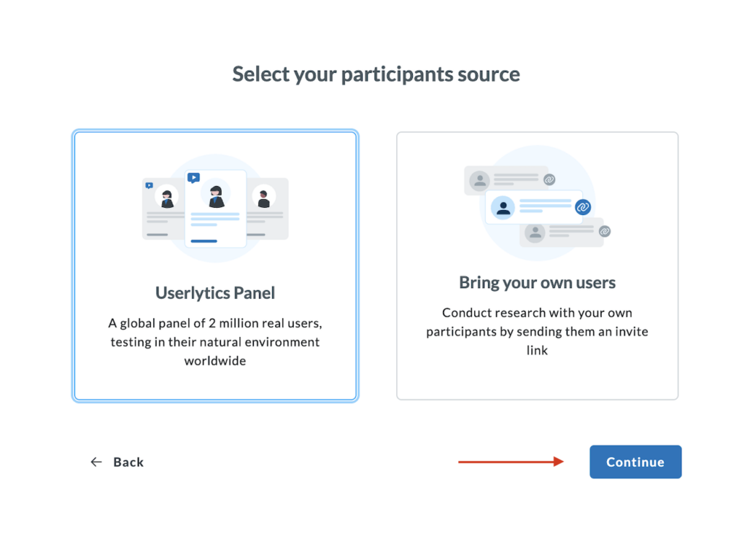The image size is (739, 560).
Task: Click the "Select your participants source" heading
Action: point(376,74)
